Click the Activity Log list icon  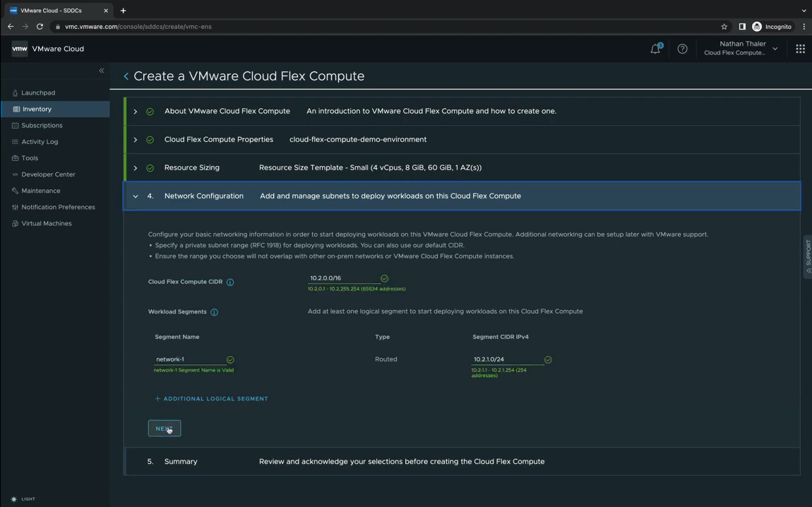15,142
